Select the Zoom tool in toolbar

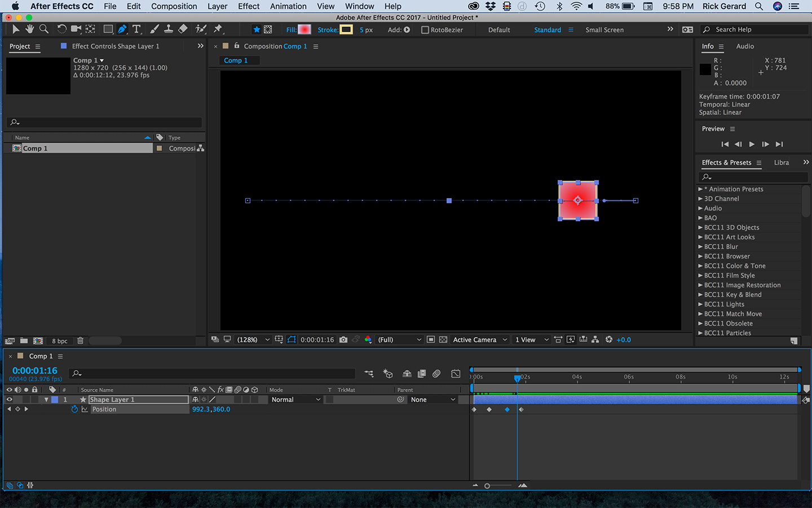tap(43, 29)
